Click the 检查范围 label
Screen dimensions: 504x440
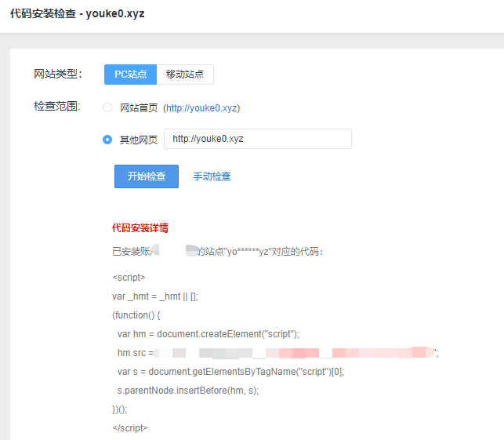pos(57,106)
